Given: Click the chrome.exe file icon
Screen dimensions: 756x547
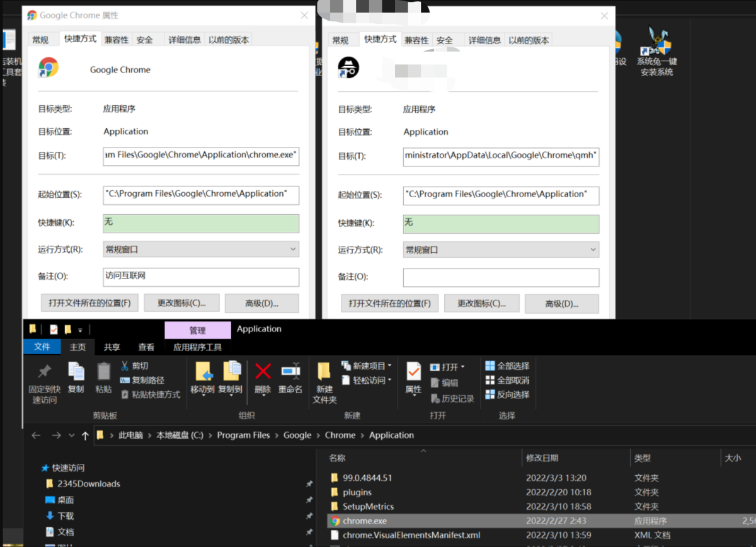Looking at the screenshot, I should (x=335, y=521).
